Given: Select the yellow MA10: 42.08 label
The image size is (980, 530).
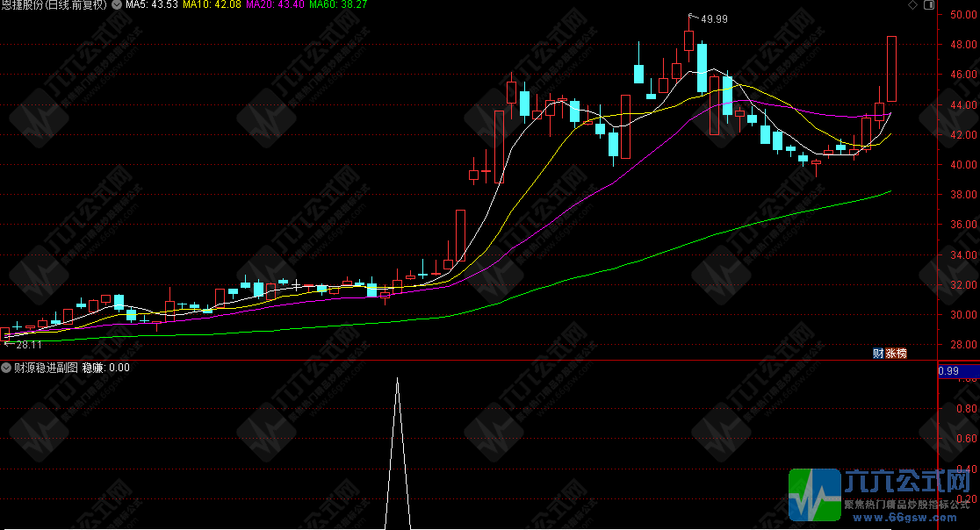Looking at the screenshot, I should point(212,5).
